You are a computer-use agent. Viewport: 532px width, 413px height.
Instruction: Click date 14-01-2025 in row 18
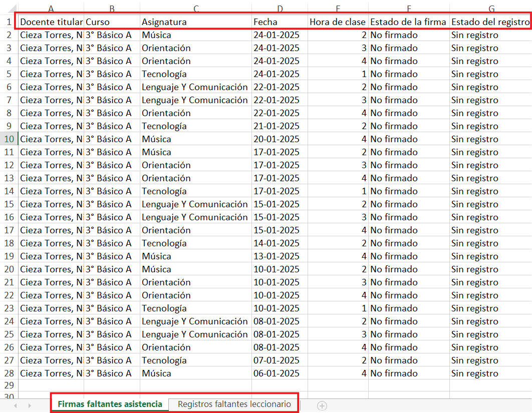(280, 243)
